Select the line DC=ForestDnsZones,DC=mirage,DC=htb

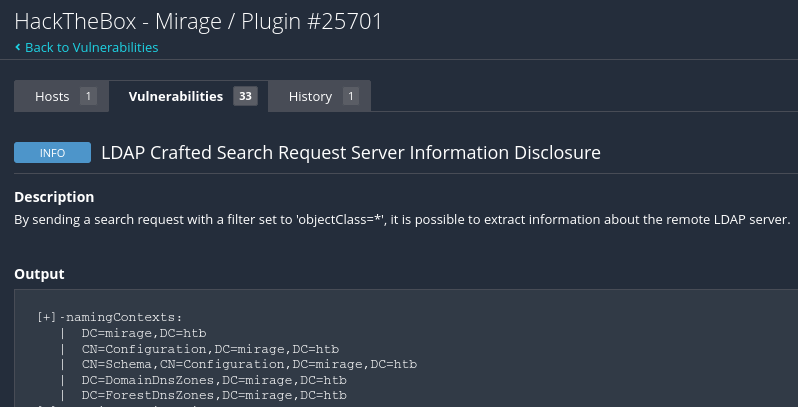point(214,395)
